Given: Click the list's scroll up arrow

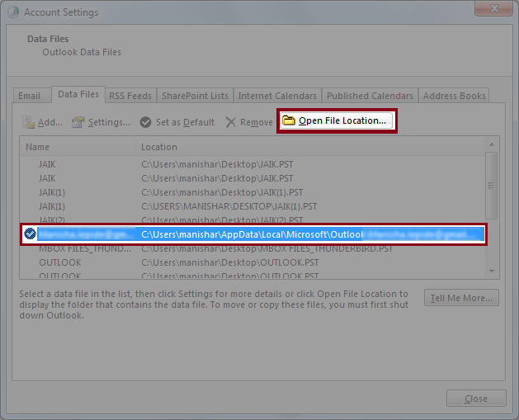Looking at the screenshot, I should (492, 144).
